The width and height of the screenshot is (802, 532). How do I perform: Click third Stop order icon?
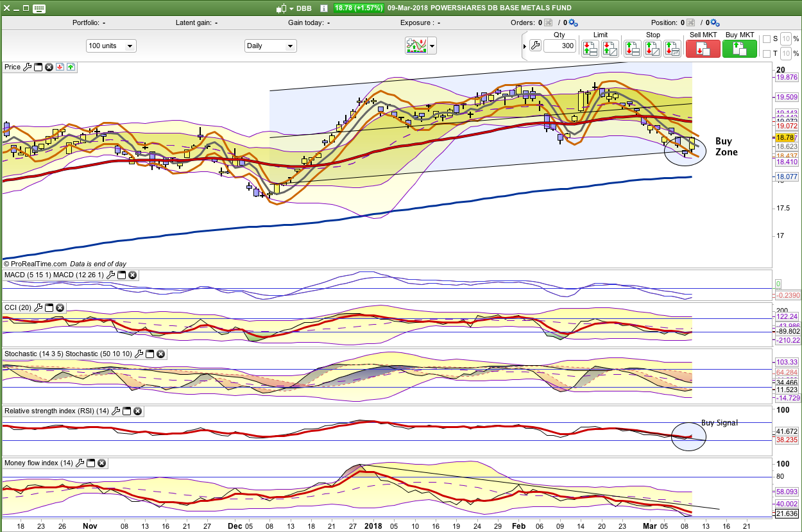coord(672,49)
